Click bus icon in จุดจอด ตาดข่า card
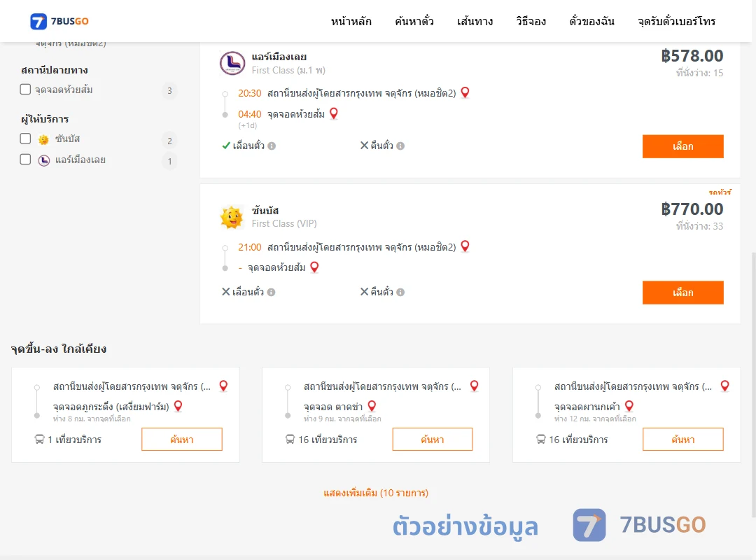The image size is (756, 560). click(290, 440)
